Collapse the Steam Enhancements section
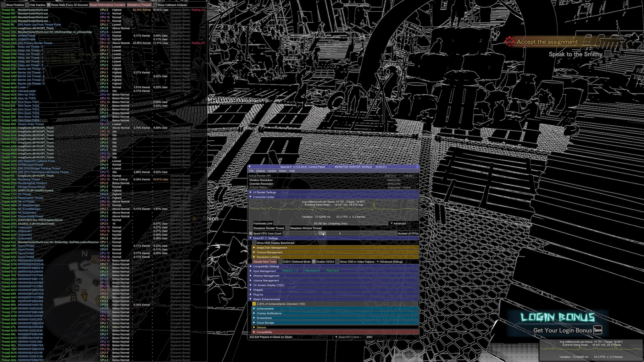The width and height of the screenshot is (644, 362). coord(251,299)
